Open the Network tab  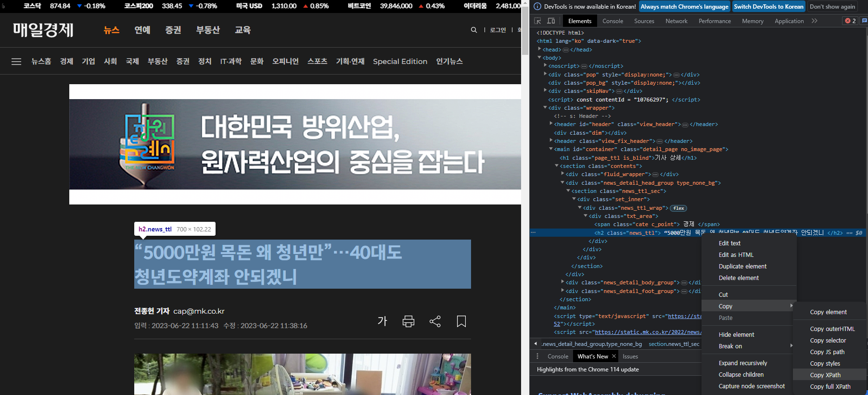click(676, 21)
